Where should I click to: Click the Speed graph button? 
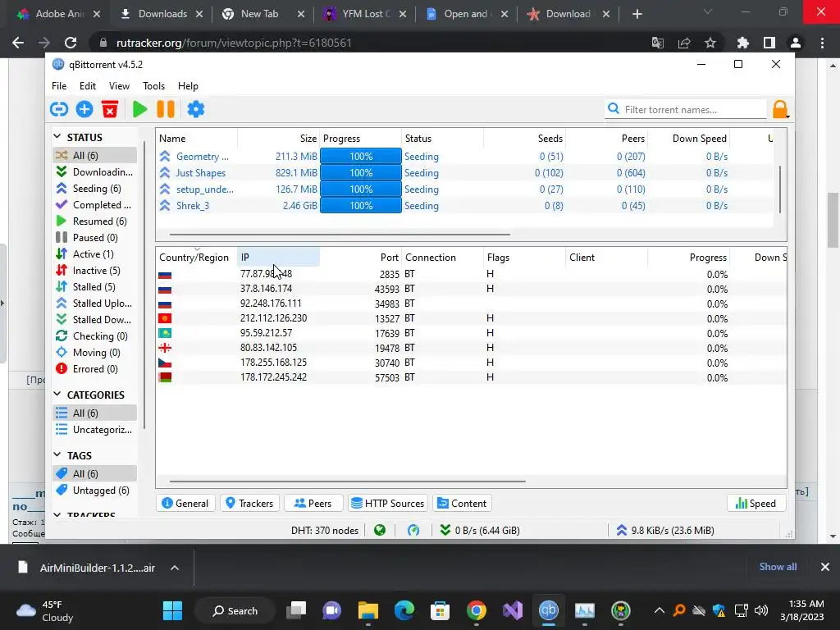coord(756,503)
